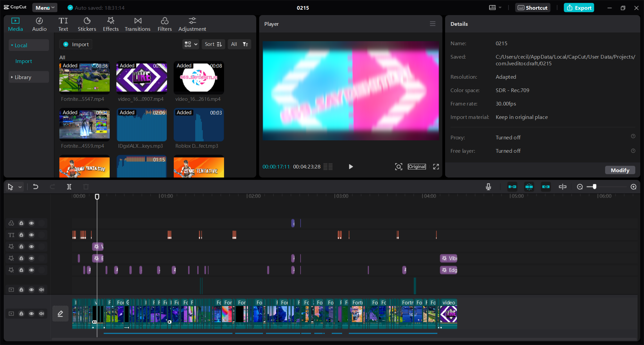Screen dimensions: 644x345
Task: Lock the third effects track
Action: pyautogui.click(x=21, y=270)
